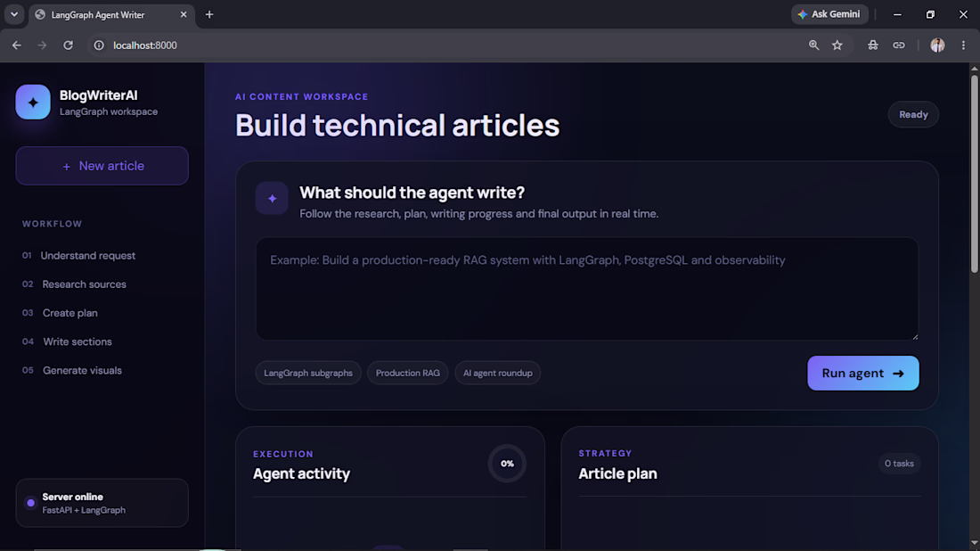
Task: Click the 'EXECUTION' section label
Action: tap(283, 454)
